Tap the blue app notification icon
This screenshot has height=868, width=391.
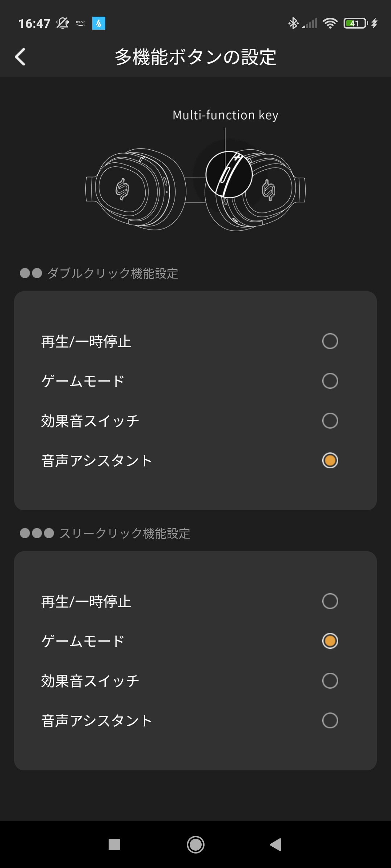[x=98, y=24]
